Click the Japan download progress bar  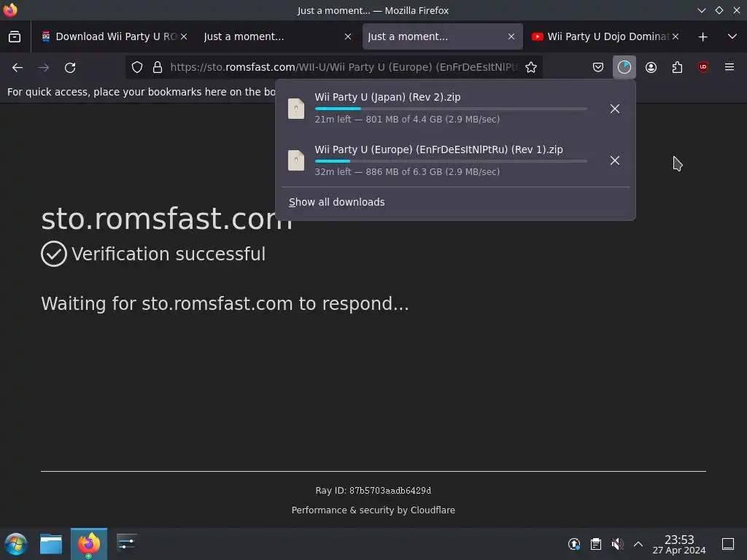(x=451, y=109)
